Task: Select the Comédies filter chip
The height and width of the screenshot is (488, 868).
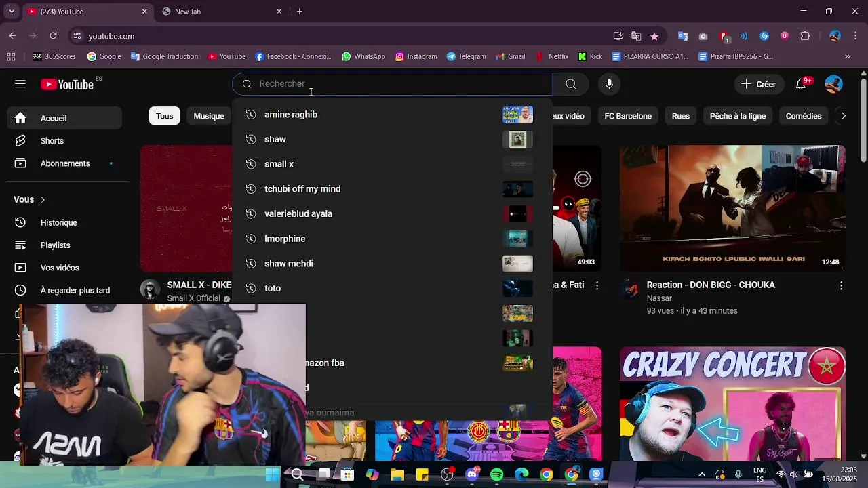Action: [x=804, y=116]
